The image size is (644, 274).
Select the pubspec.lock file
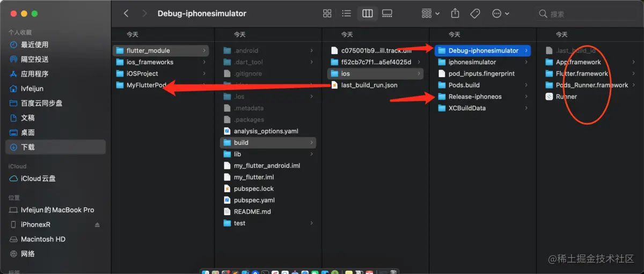248,189
